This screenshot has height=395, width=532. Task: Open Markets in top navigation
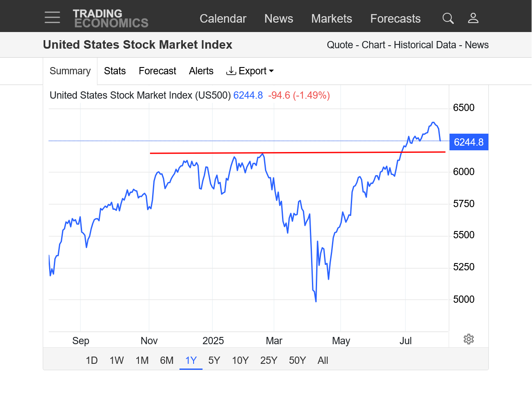[332, 19]
